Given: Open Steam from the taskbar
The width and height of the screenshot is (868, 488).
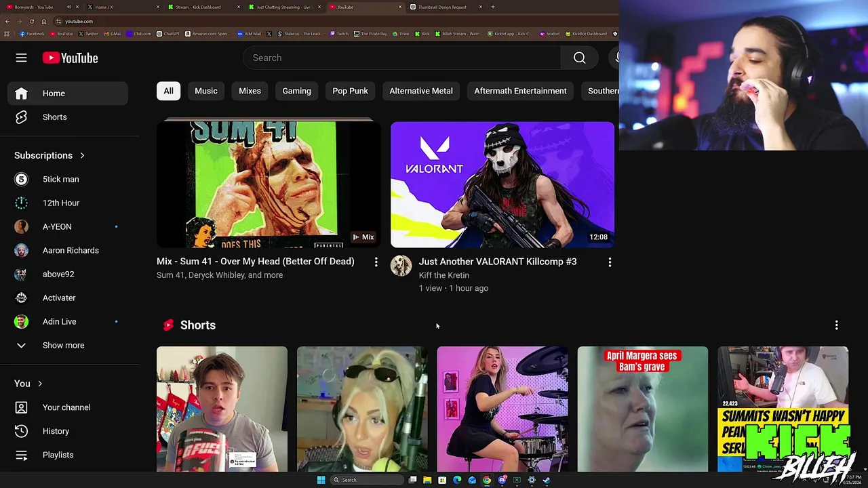Looking at the screenshot, I should [547, 480].
